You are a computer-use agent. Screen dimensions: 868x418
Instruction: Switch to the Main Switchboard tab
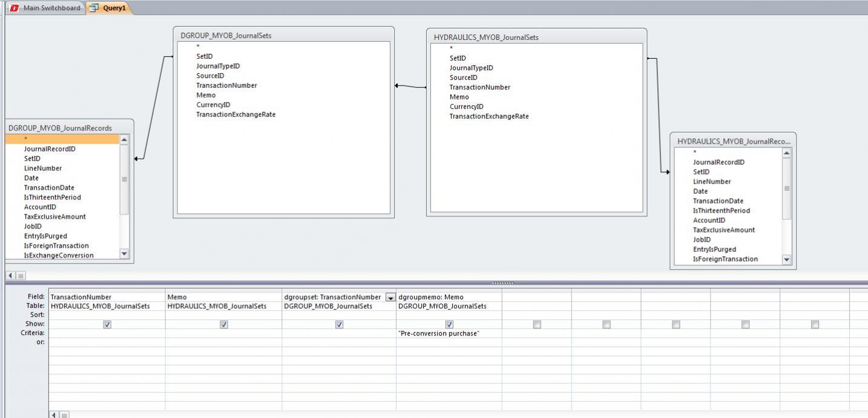[x=45, y=8]
